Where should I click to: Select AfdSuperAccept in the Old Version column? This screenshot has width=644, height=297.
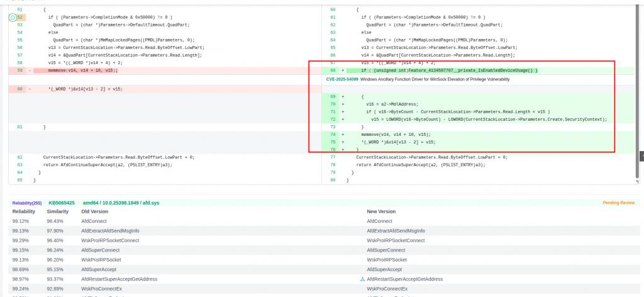(99, 269)
